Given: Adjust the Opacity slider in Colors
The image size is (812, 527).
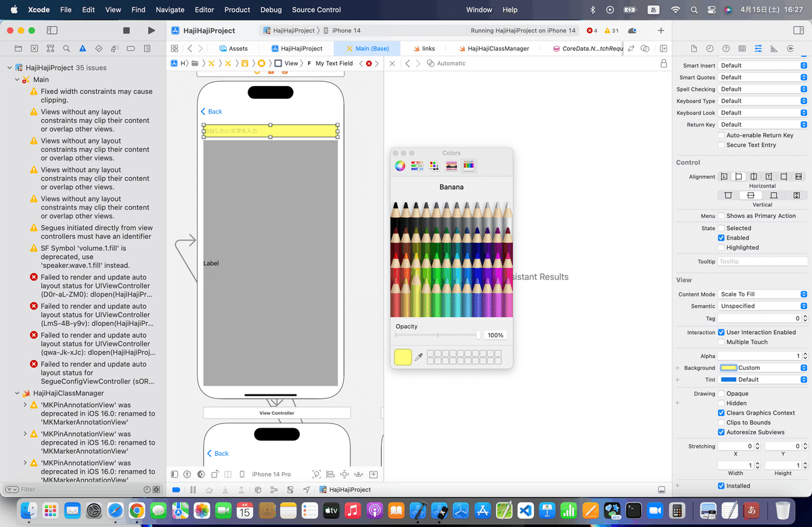Looking at the screenshot, I should pos(438,335).
